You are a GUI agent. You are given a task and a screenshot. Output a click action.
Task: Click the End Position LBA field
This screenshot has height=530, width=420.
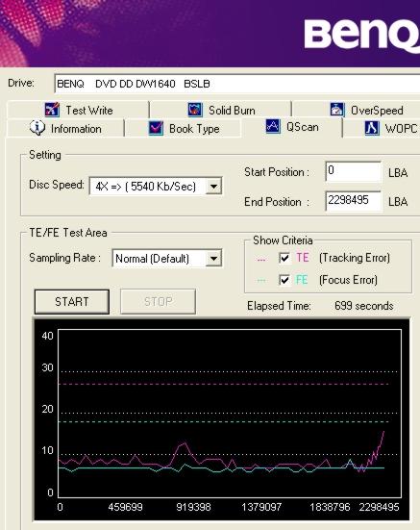[x=354, y=201]
